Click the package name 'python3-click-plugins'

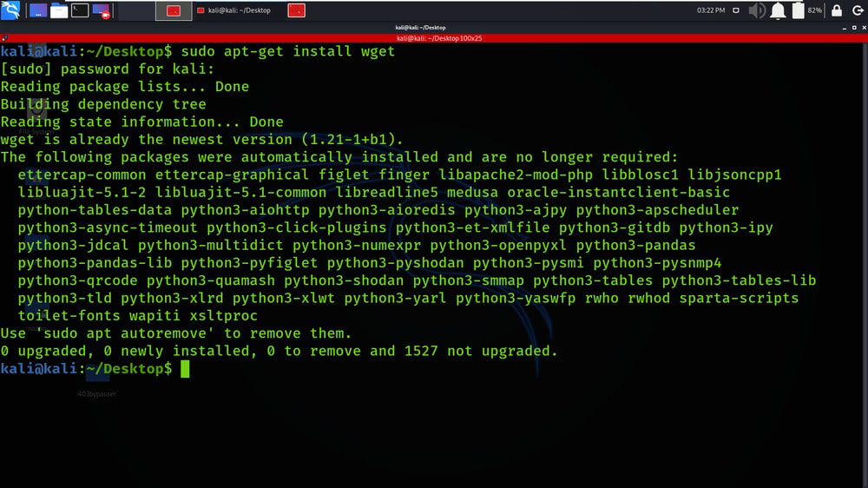click(297, 228)
